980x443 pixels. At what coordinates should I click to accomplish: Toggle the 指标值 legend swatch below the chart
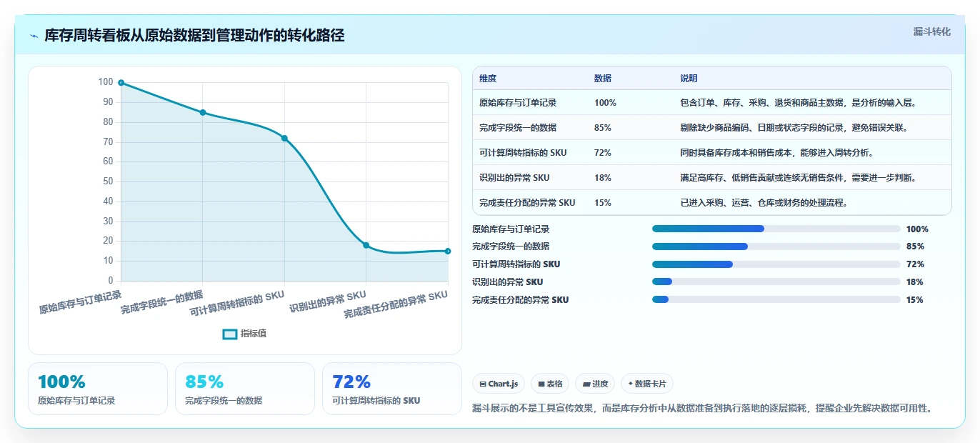tap(230, 334)
